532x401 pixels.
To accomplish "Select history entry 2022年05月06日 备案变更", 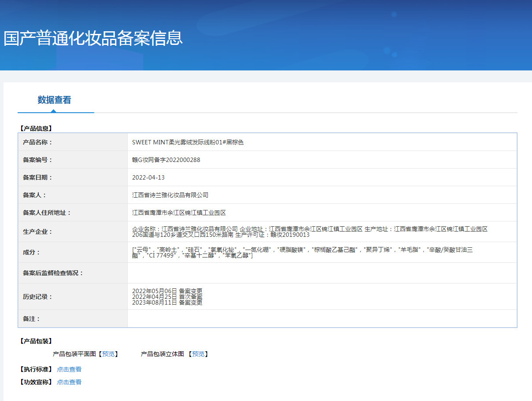I will [x=167, y=291].
